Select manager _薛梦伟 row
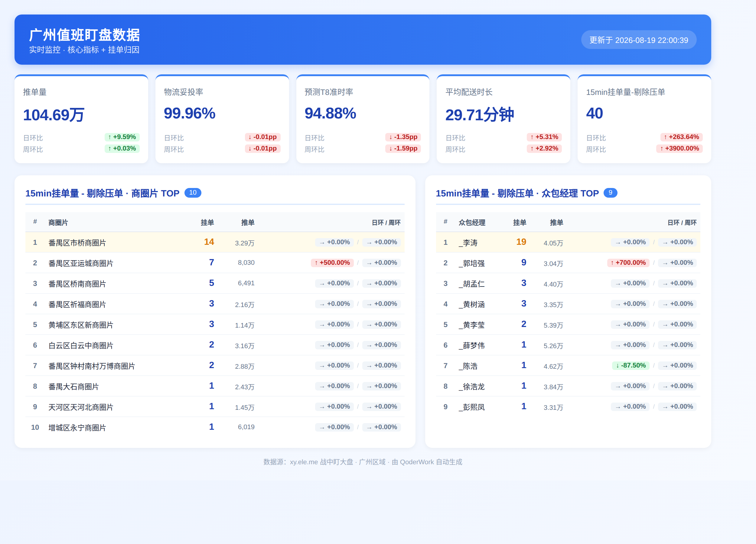This screenshot has width=756, height=544. point(568,345)
